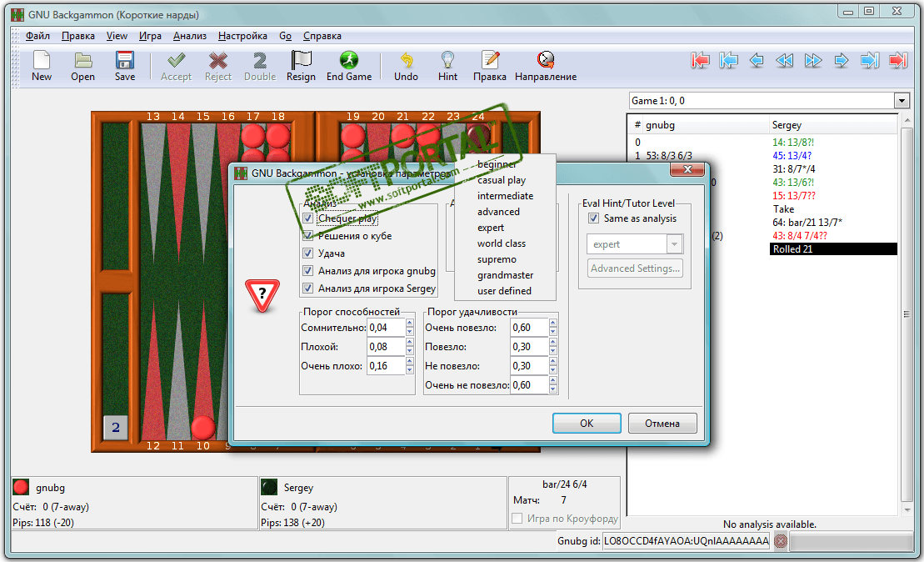The width and height of the screenshot is (924, 562).
Task: Increase Повезло threshold spinner
Action: [x=552, y=343]
